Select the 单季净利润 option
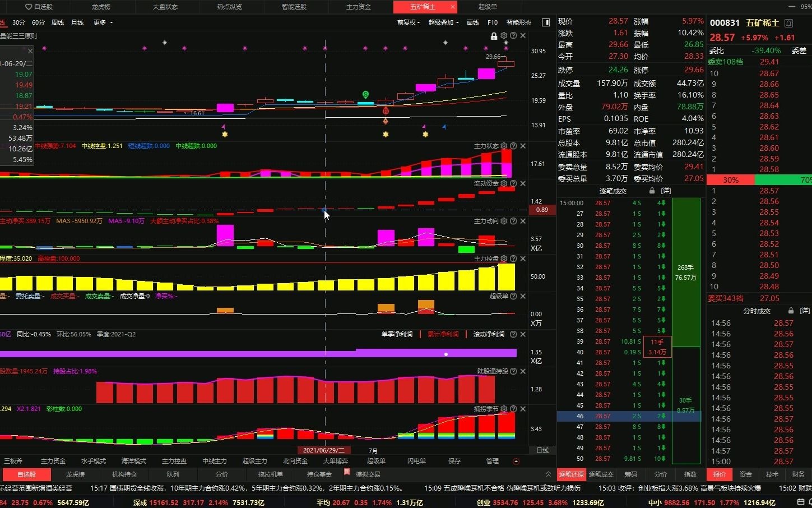This screenshot has height=508, width=812. click(x=397, y=334)
